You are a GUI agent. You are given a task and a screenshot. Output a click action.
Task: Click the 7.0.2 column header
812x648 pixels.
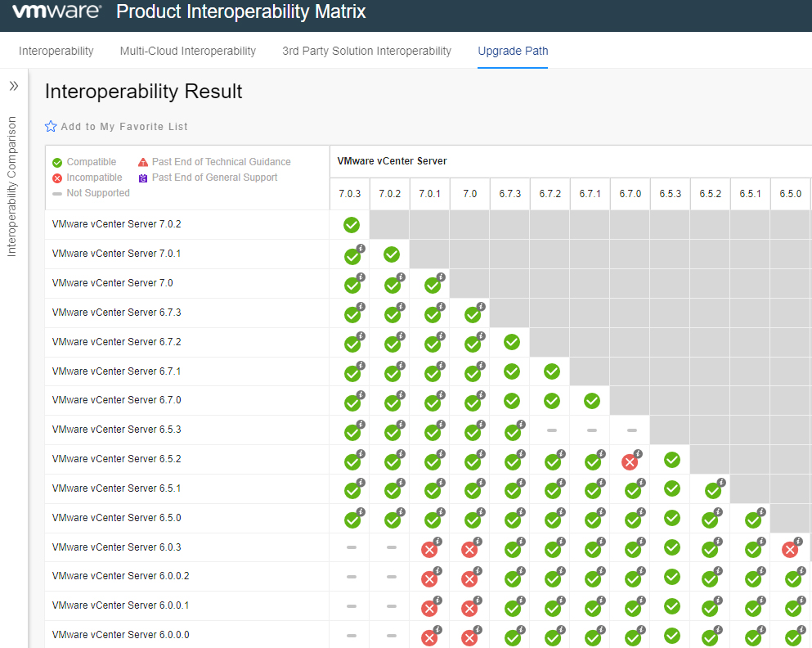point(389,194)
